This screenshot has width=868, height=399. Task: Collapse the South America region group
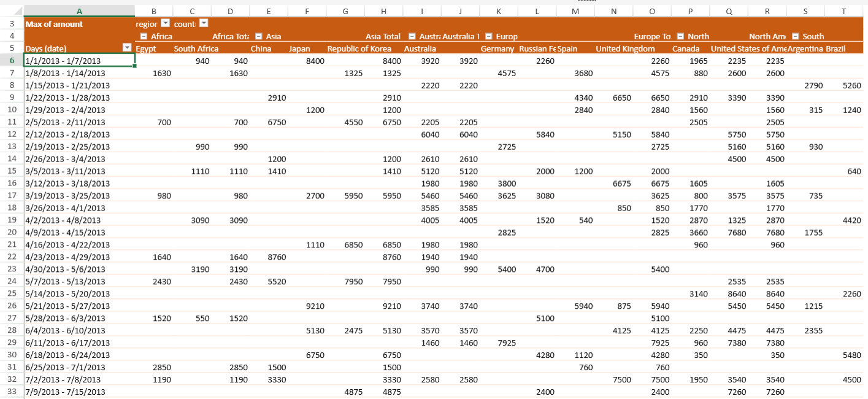click(796, 36)
